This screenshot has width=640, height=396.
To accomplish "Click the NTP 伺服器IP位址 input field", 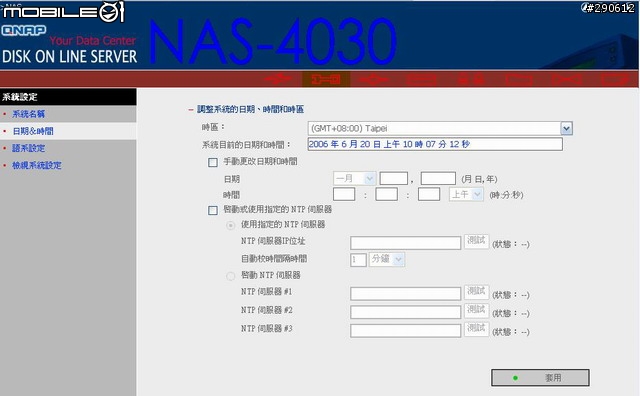I will (x=406, y=242).
